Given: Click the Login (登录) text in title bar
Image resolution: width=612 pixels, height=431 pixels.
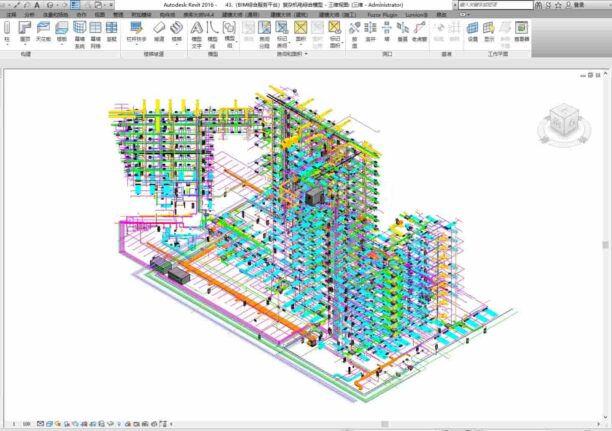Looking at the screenshot, I should [x=579, y=5].
